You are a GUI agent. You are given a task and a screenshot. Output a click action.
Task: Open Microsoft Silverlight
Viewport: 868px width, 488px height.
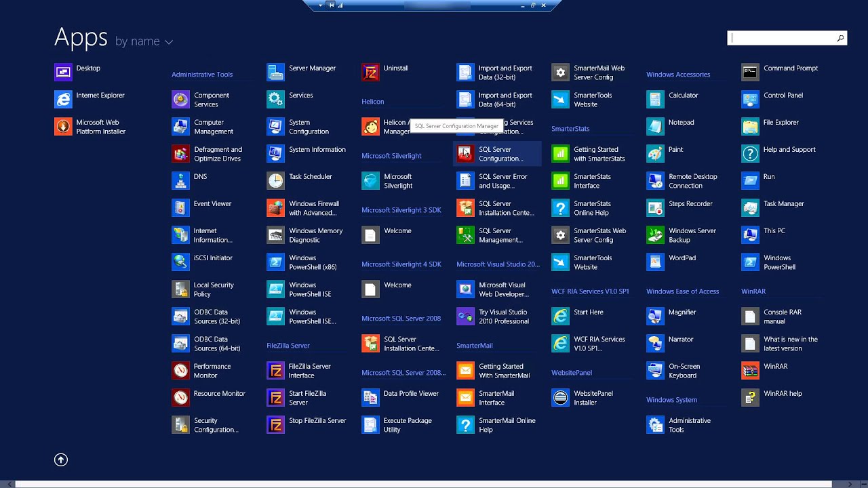pos(388,181)
